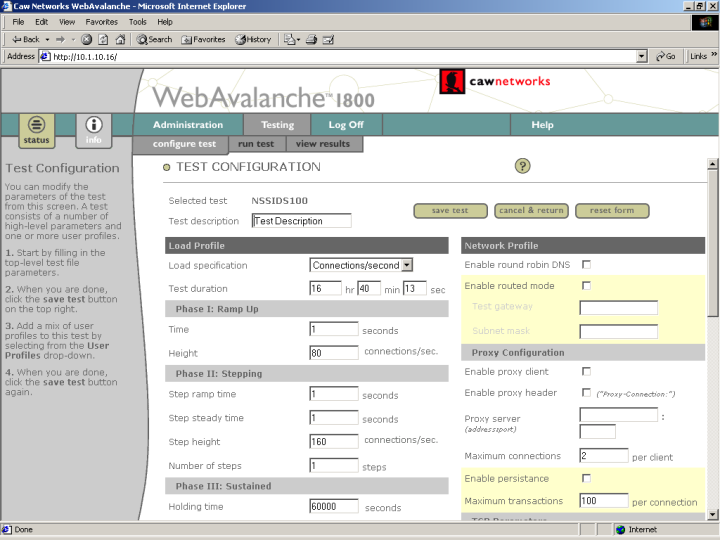The image size is (720, 540).
Task: Stop page loading with the Stop icon
Action: 86,39
